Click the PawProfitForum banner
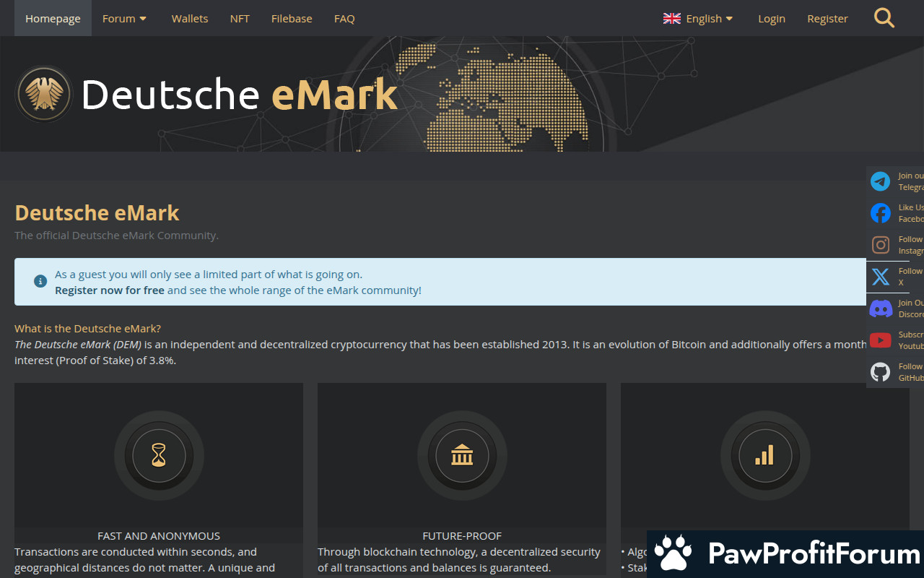Screen dimensions: 924x578 785,554
